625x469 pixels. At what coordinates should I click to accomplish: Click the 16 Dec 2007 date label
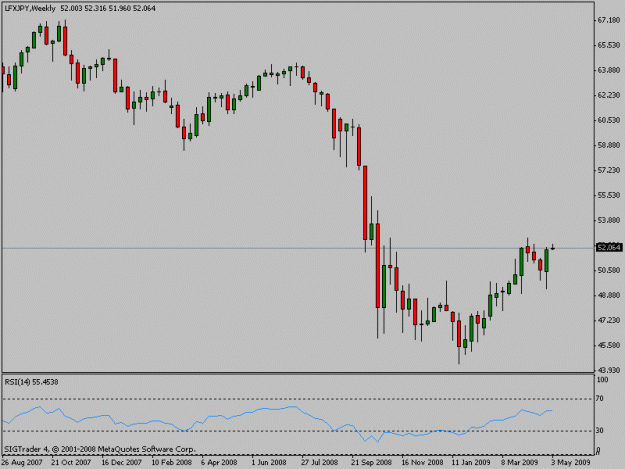(x=122, y=463)
